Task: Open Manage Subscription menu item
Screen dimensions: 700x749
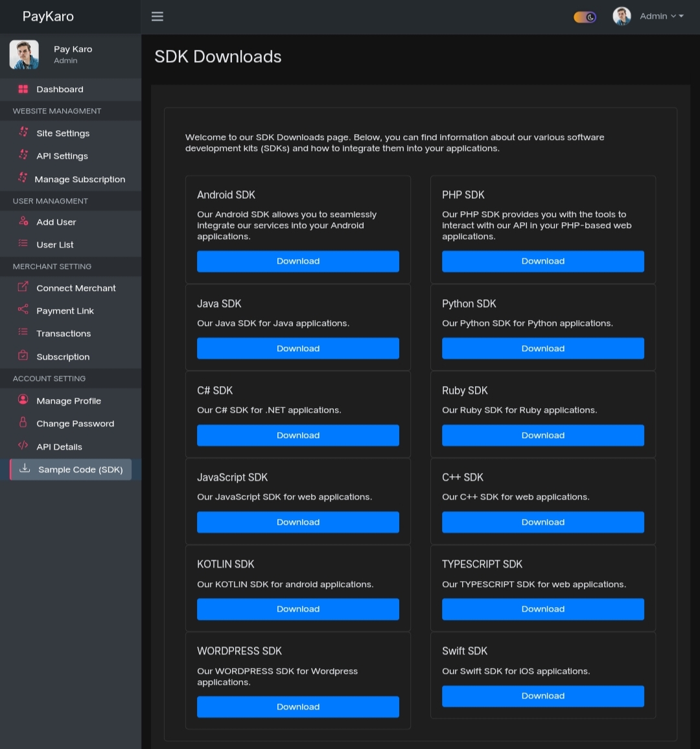Action: point(80,179)
